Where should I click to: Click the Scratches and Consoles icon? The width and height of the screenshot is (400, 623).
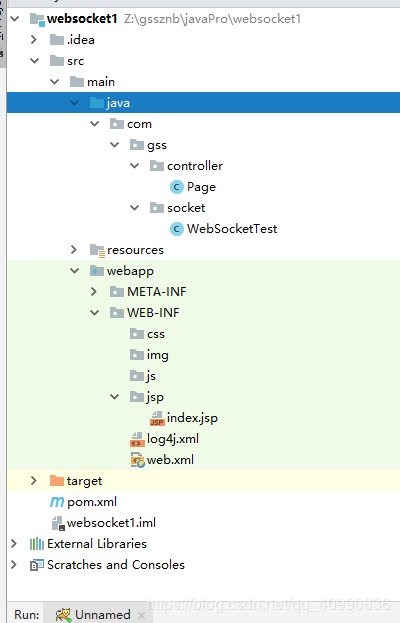pos(37,565)
